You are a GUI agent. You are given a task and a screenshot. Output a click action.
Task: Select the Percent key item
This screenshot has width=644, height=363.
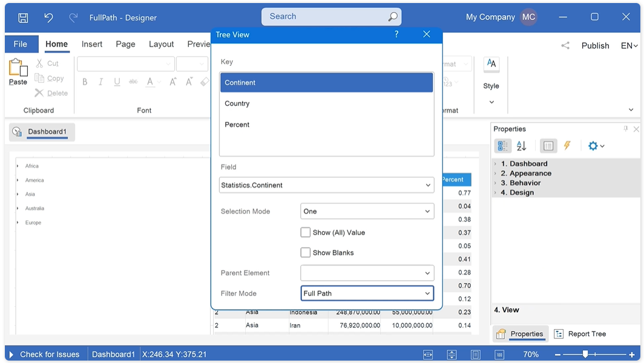326,125
